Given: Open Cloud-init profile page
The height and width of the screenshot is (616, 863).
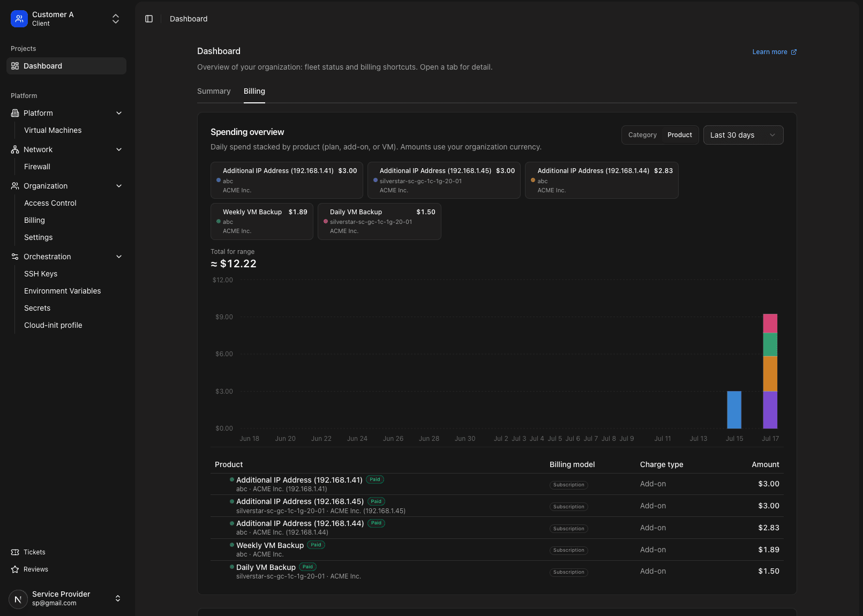Looking at the screenshot, I should (x=53, y=325).
